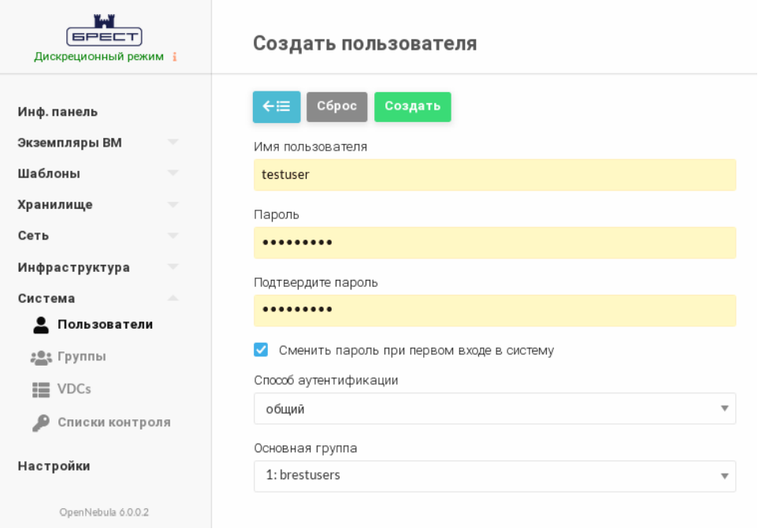Click the Группы people icon
784x532 pixels.
(41, 358)
